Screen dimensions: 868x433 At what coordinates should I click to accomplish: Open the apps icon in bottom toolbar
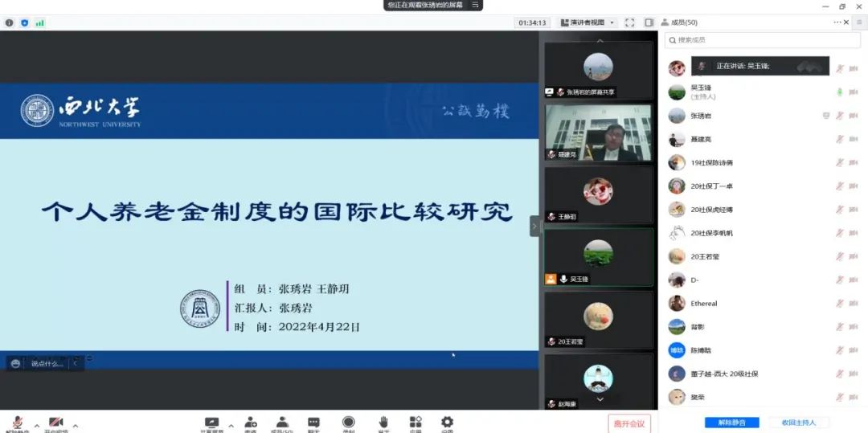coord(416,423)
